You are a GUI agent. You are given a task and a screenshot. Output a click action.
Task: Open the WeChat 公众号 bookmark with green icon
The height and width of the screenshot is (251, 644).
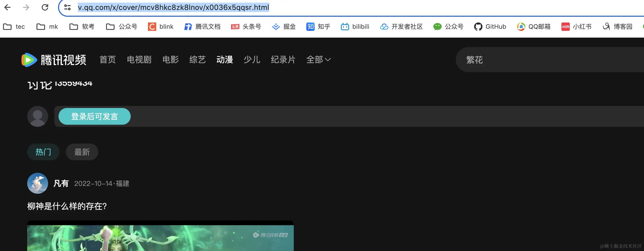[x=448, y=27]
